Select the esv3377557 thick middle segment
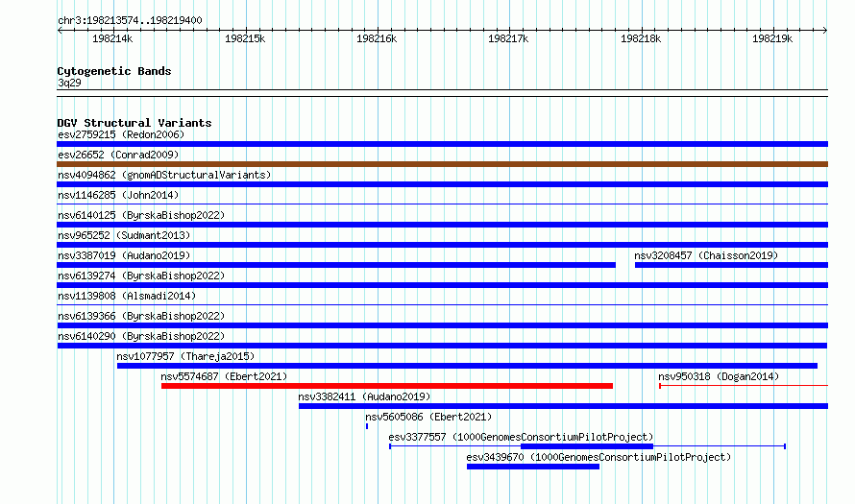The image size is (855, 504). [x=587, y=446]
